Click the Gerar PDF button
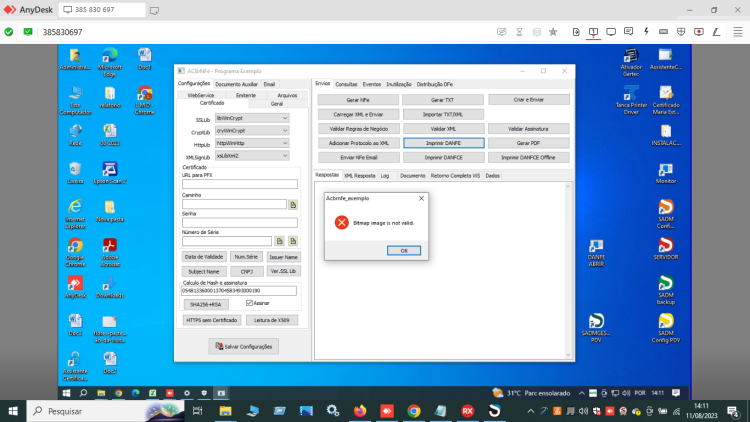This screenshot has width=750, height=422. coord(529,143)
